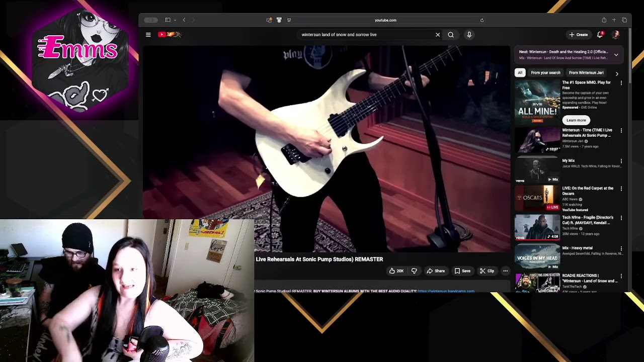Open a new Safari tab
644x362 pixels.
(614, 20)
